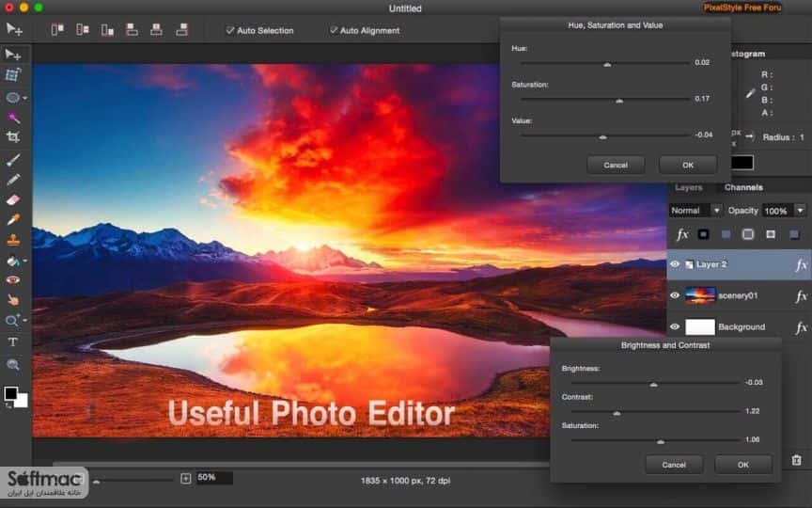The height and width of the screenshot is (508, 812).
Task: Click the foreground black color swatch
Action: click(x=9, y=393)
